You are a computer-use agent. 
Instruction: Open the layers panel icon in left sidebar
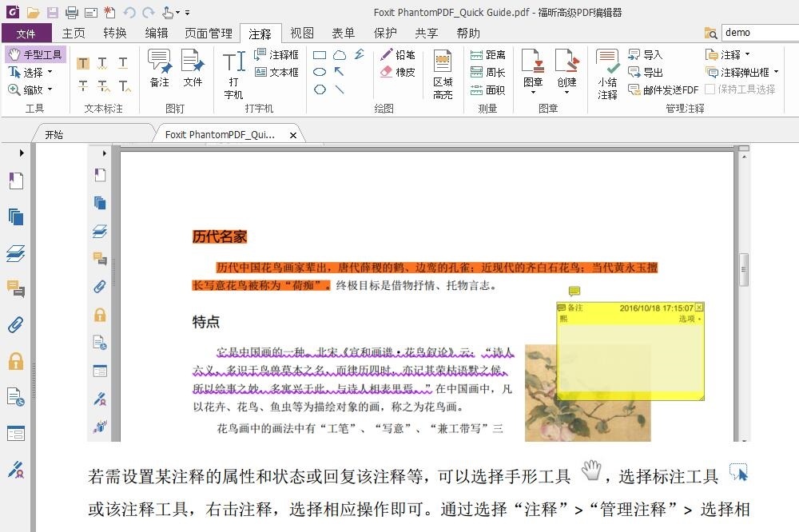pyautogui.click(x=16, y=252)
